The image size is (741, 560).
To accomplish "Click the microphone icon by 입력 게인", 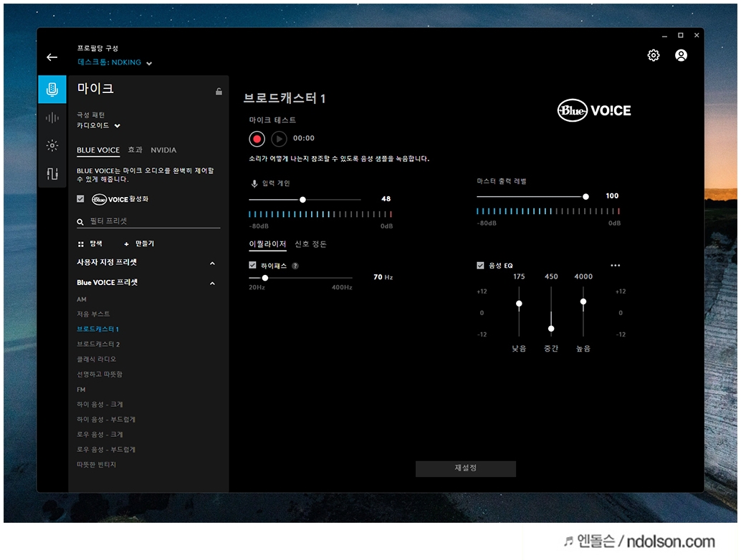I will pyautogui.click(x=254, y=183).
